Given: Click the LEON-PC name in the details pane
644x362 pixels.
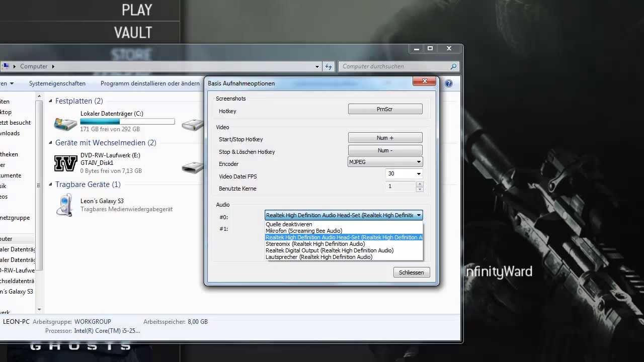Looking at the screenshot, I should coord(16,322).
